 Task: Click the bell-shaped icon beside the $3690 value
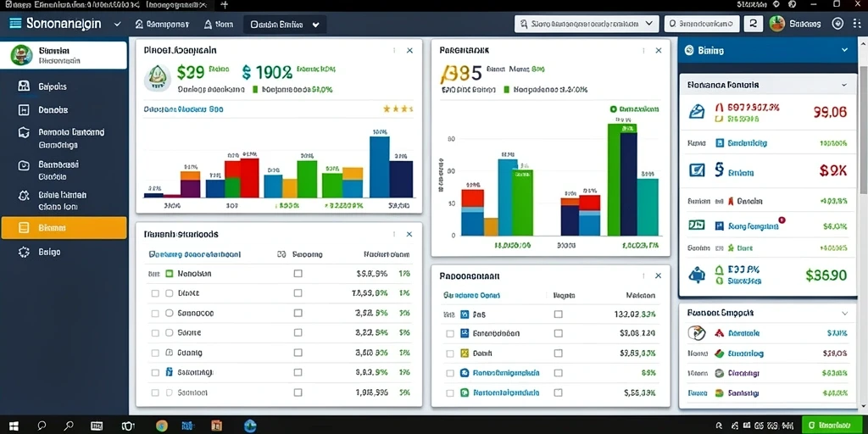click(x=696, y=274)
